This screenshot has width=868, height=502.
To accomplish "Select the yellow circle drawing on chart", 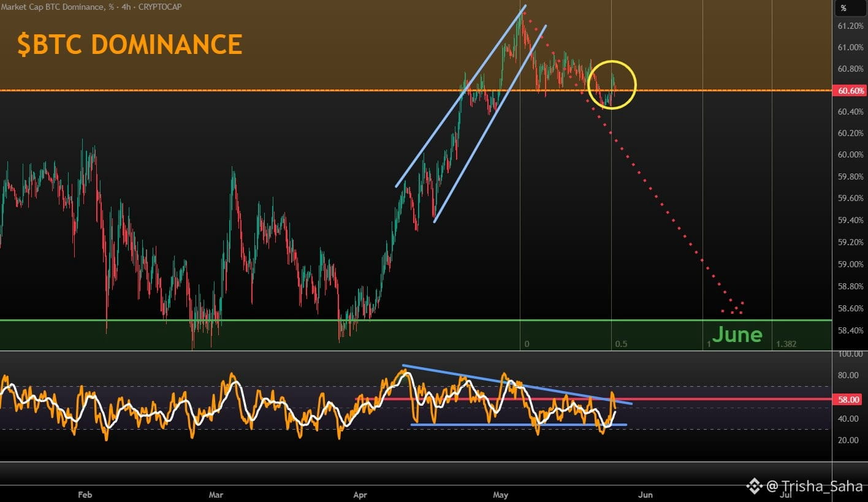I will click(612, 85).
